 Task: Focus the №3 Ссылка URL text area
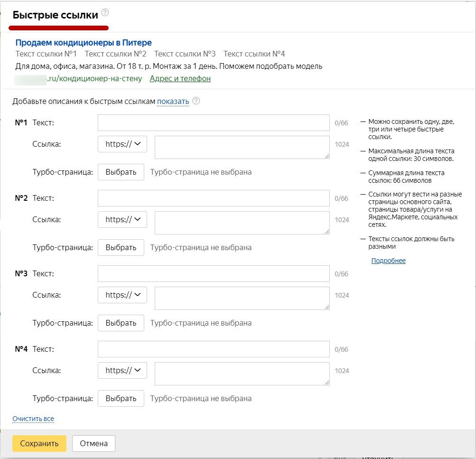click(x=242, y=298)
